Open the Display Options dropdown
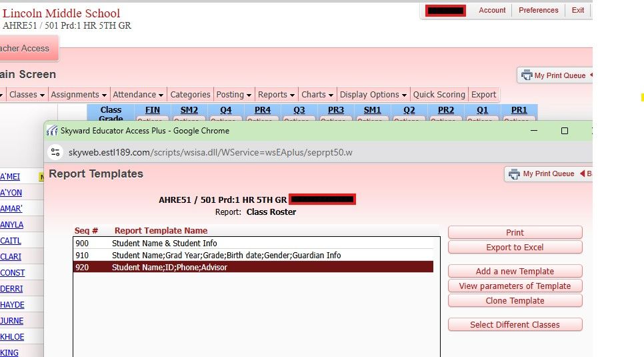Image resolution: width=644 pixels, height=357 pixels. (x=373, y=95)
